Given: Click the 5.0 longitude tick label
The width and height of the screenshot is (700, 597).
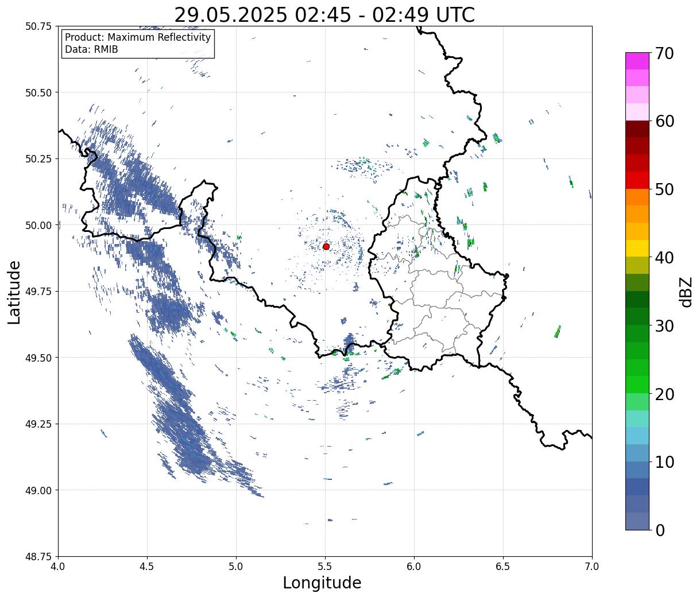Looking at the screenshot, I should point(236,567).
